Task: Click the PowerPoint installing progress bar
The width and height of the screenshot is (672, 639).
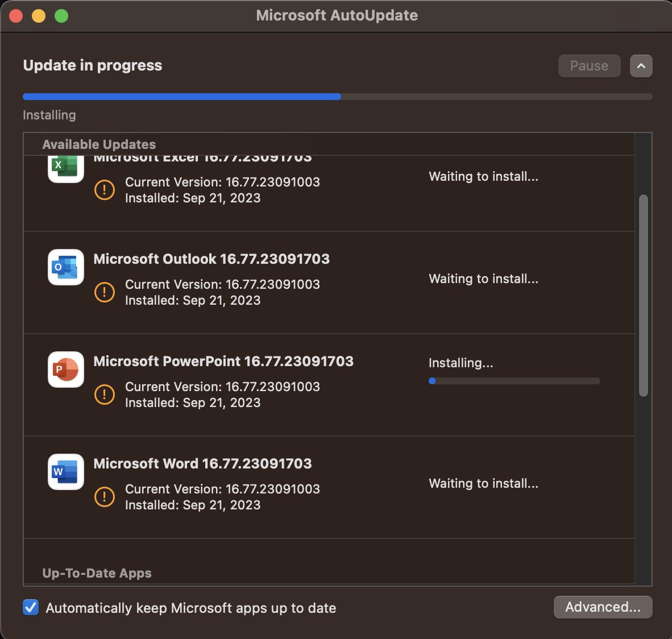Action: [514, 381]
